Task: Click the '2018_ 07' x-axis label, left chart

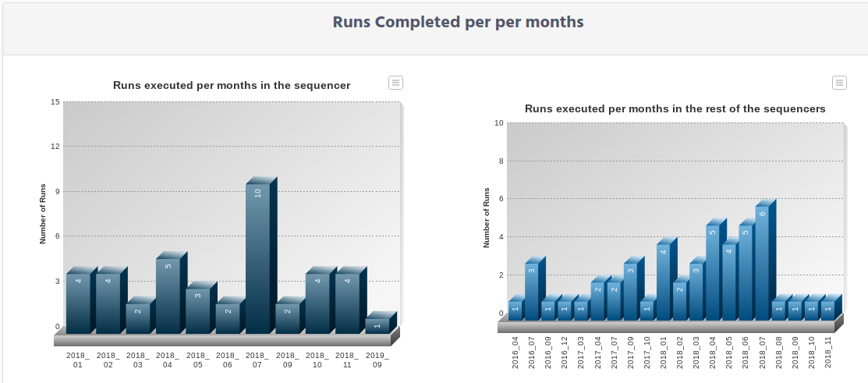Action: pos(258,360)
